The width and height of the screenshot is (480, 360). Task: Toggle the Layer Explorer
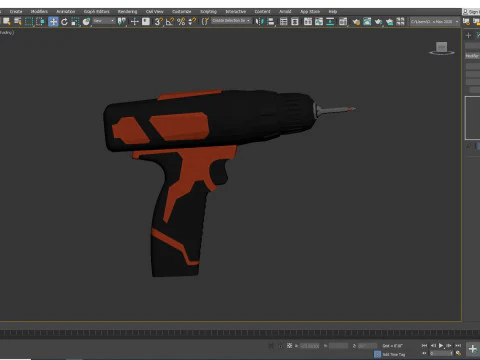295,22
